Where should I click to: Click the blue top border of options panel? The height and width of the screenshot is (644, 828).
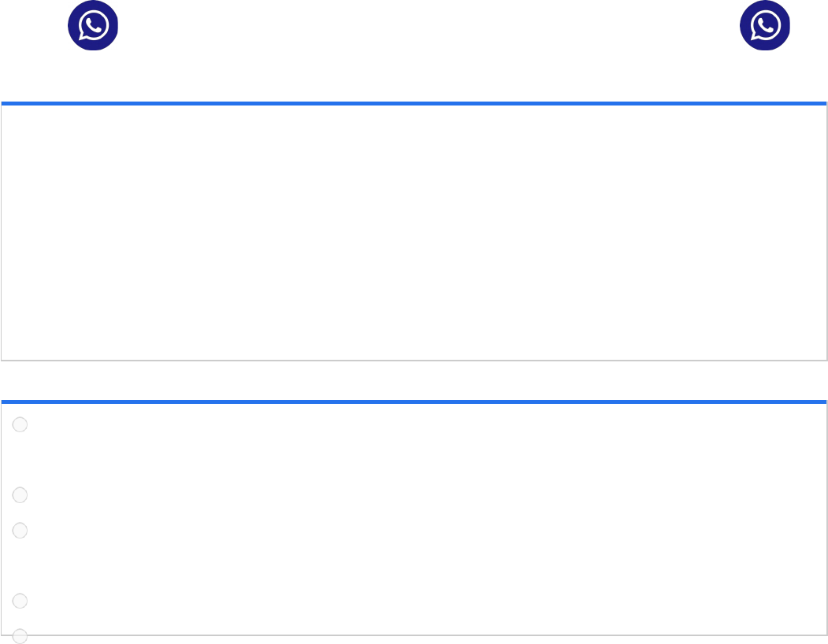(x=414, y=402)
